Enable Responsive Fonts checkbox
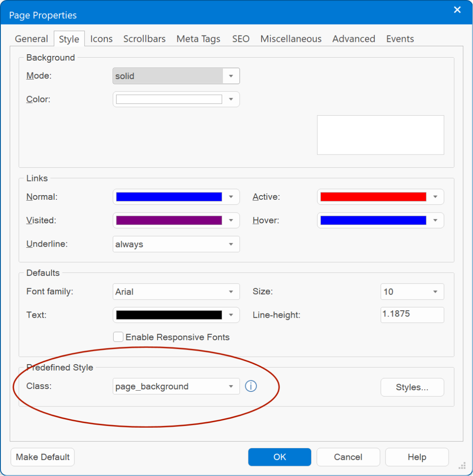This screenshot has width=473, height=476. tap(118, 337)
